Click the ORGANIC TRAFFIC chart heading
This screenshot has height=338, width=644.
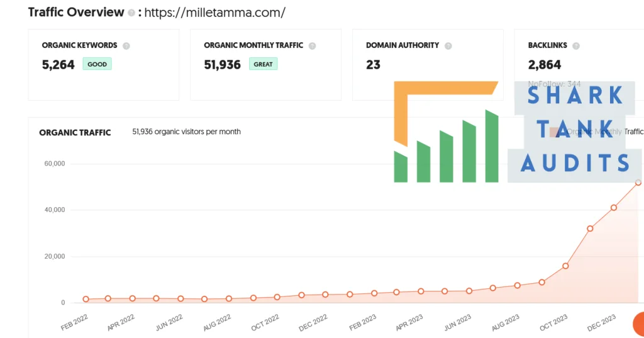point(75,132)
